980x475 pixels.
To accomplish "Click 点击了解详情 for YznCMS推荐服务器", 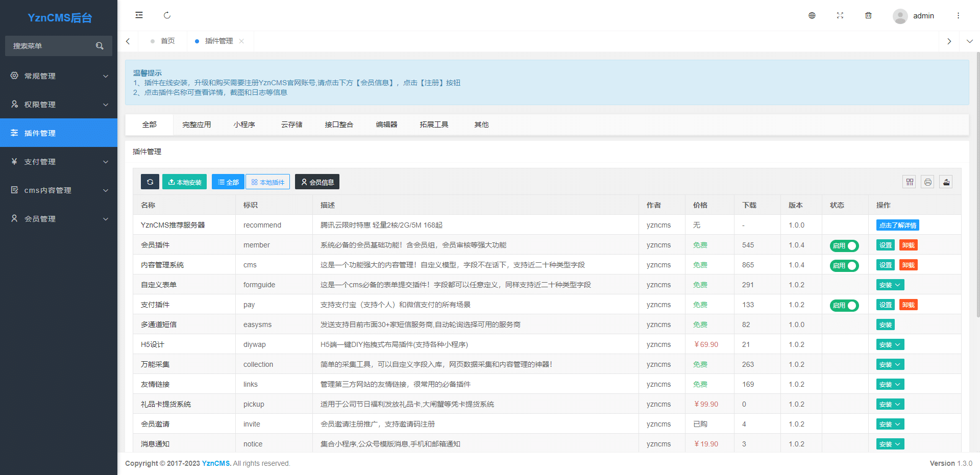I will (898, 225).
